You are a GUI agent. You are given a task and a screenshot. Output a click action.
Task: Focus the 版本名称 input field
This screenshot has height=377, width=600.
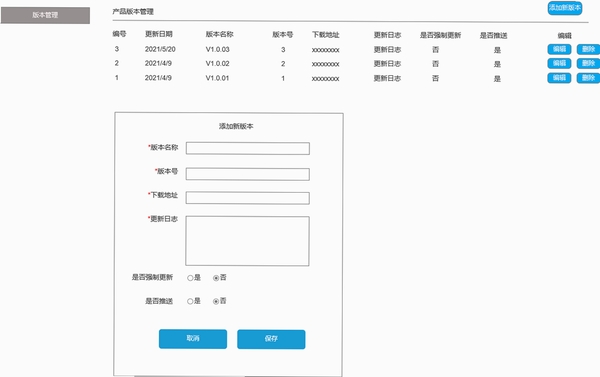point(248,149)
